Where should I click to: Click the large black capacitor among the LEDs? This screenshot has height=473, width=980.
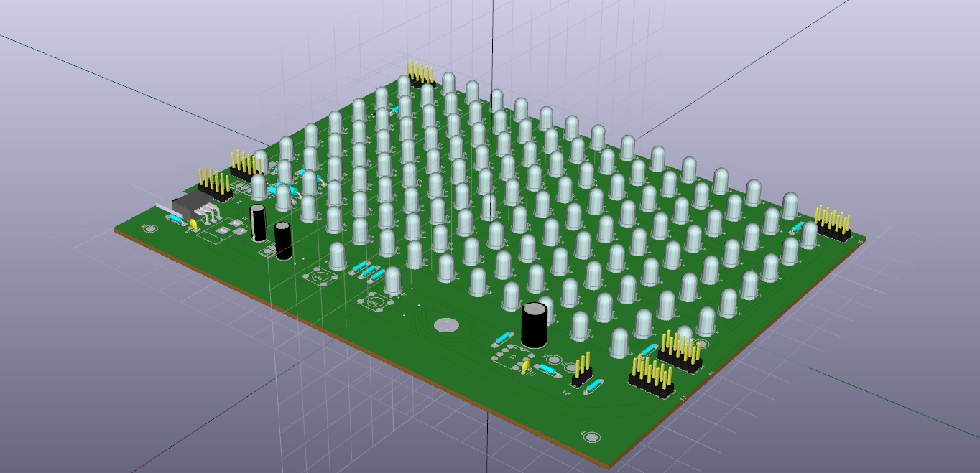tap(534, 324)
